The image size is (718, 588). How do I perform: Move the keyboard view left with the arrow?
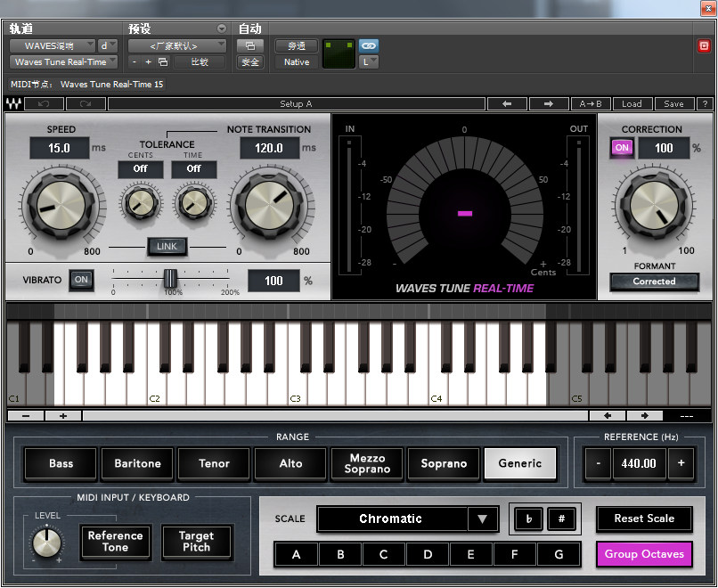[608, 416]
